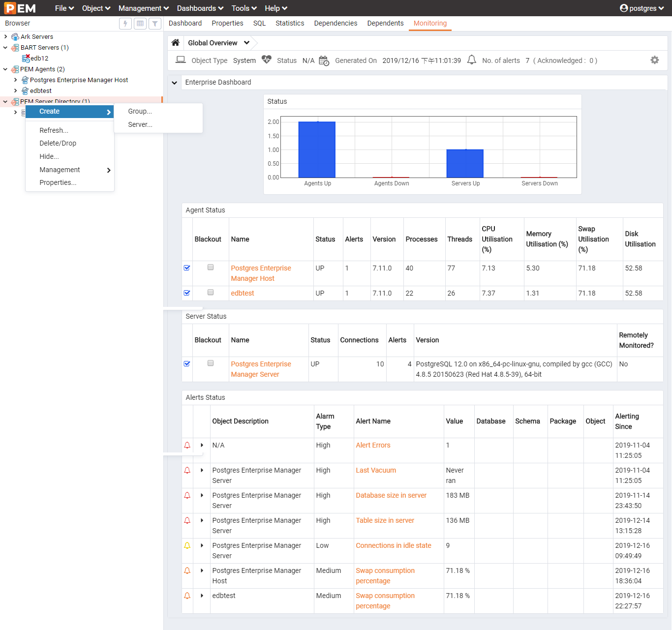672x630 pixels.
Task: Toggle blue check icon in Server Status row
Action: click(x=187, y=364)
